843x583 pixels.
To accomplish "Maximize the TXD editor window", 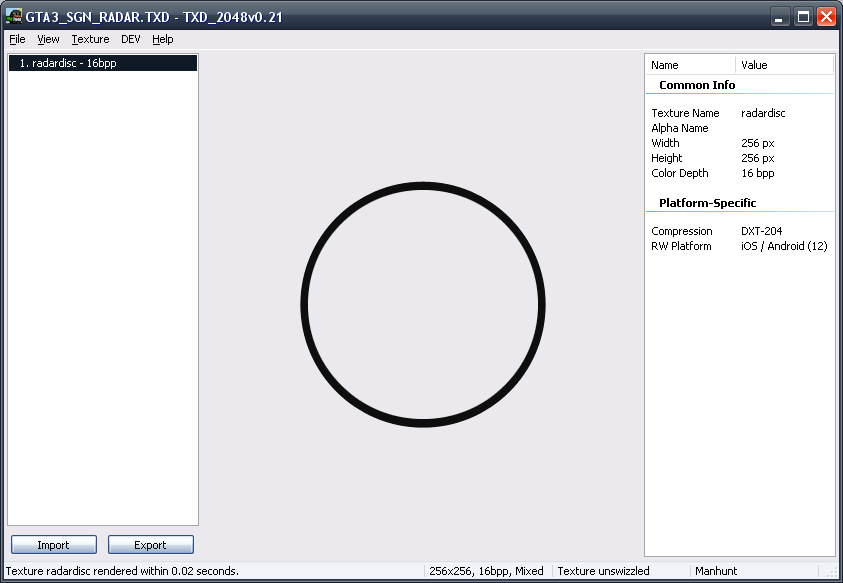I will tap(804, 16).
